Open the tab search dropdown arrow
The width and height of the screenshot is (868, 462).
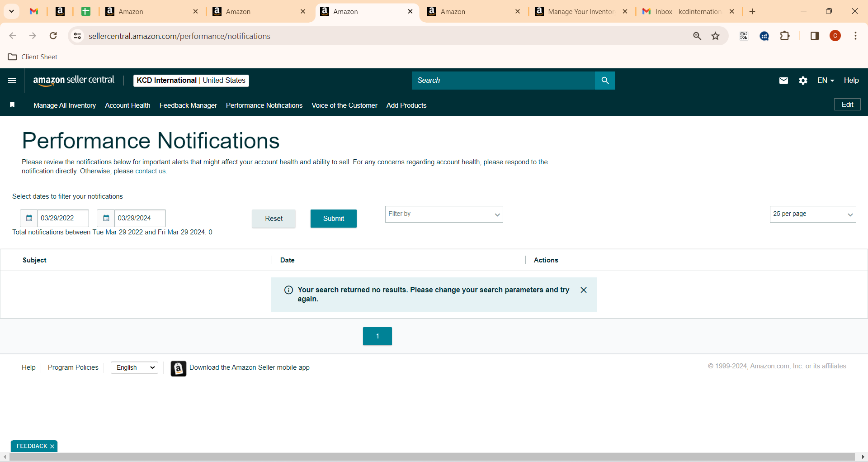click(x=11, y=11)
